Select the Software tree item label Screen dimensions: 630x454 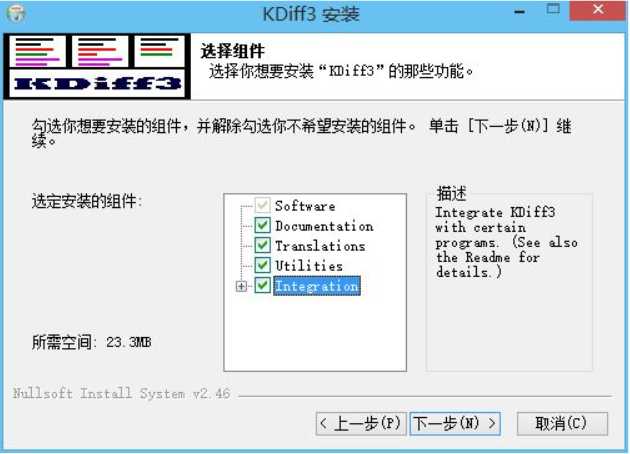[305, 206]
